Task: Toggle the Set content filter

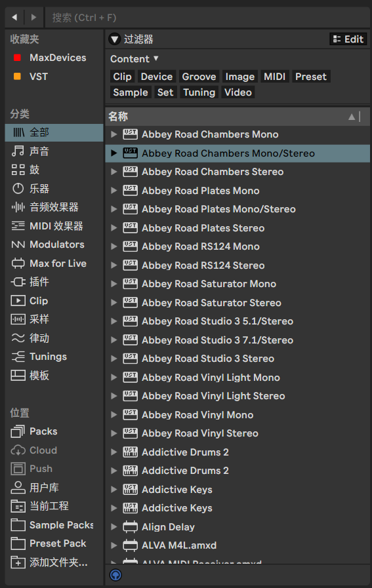Action: pyautogui.click(x=165, y=92)
